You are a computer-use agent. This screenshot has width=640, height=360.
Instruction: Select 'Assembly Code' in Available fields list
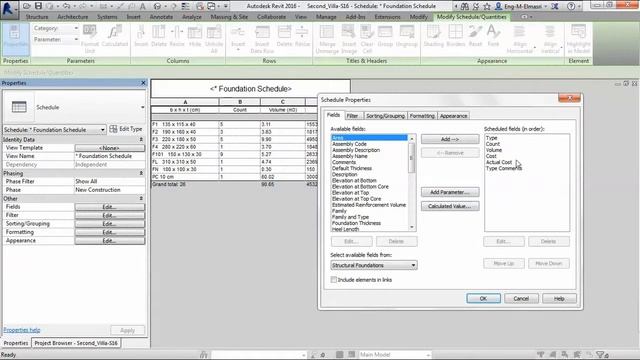(349, 144)
